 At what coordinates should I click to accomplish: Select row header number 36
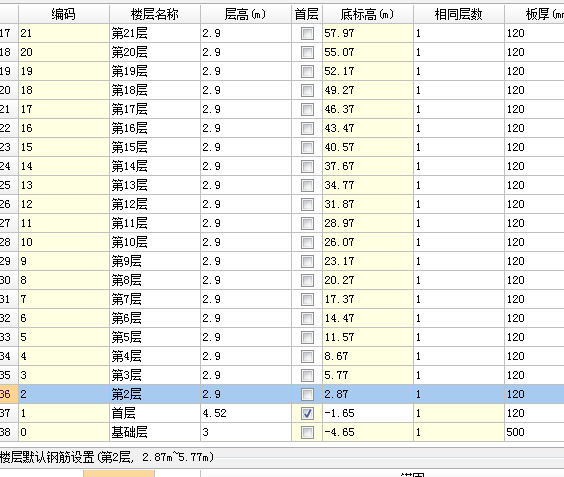coord(9,394)
